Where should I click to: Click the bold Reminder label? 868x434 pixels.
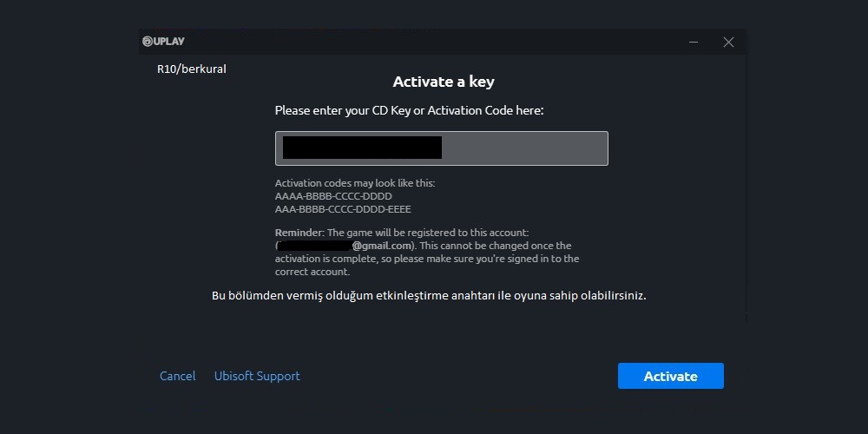pyautogui.click(x=298, y=233)
